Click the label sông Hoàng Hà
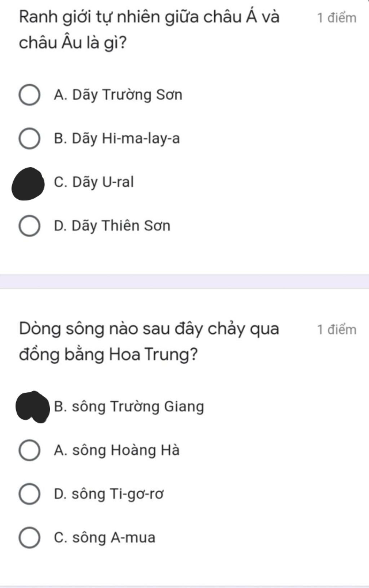Image resolution: width=369 pixels, height=588 pixels. (126, 450)
